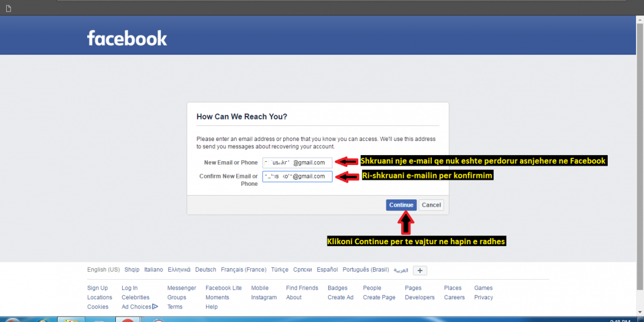
Task: Switch language to Ελληνικά
Action: click(179, 270)
